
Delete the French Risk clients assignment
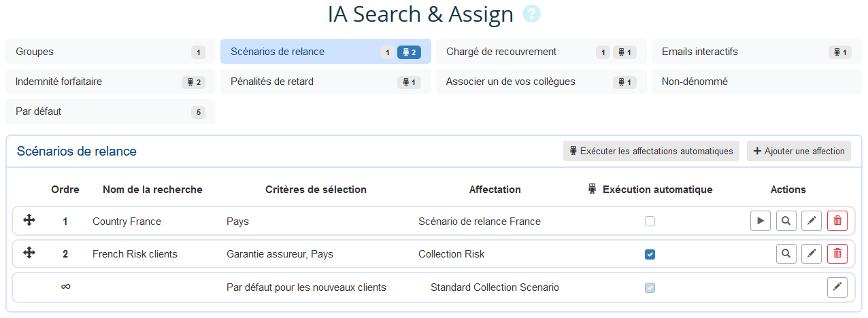tap(837, 254)
